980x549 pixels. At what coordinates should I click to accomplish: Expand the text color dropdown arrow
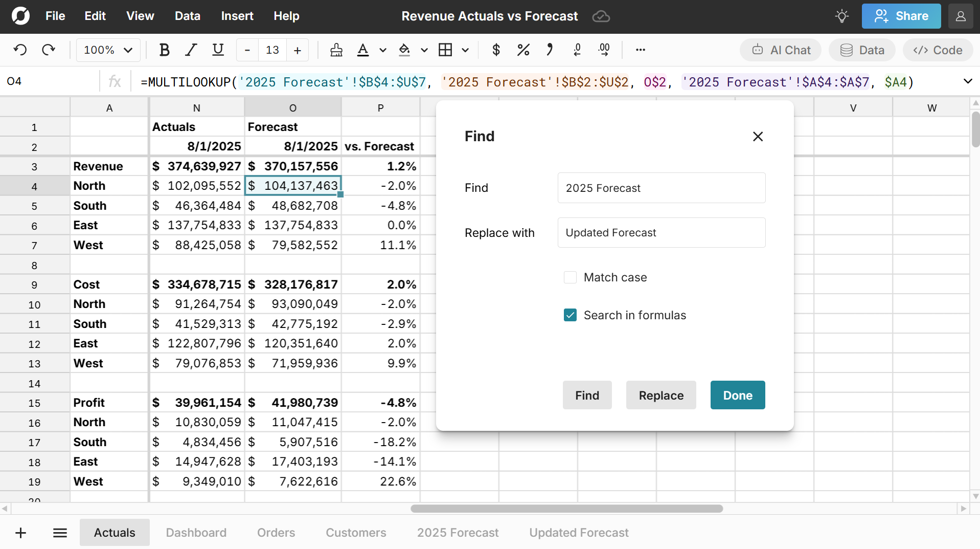click(382, 50)
